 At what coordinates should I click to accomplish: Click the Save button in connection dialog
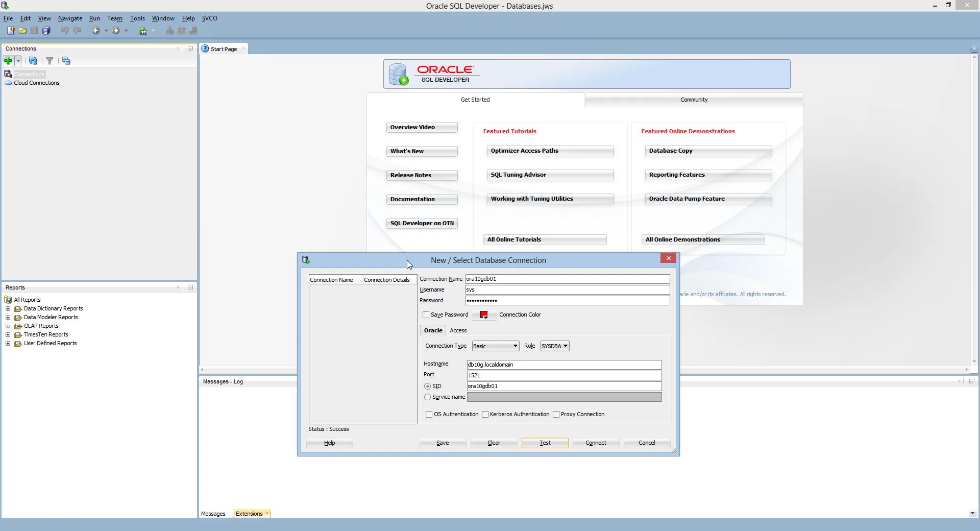click(x=443, y=443)
